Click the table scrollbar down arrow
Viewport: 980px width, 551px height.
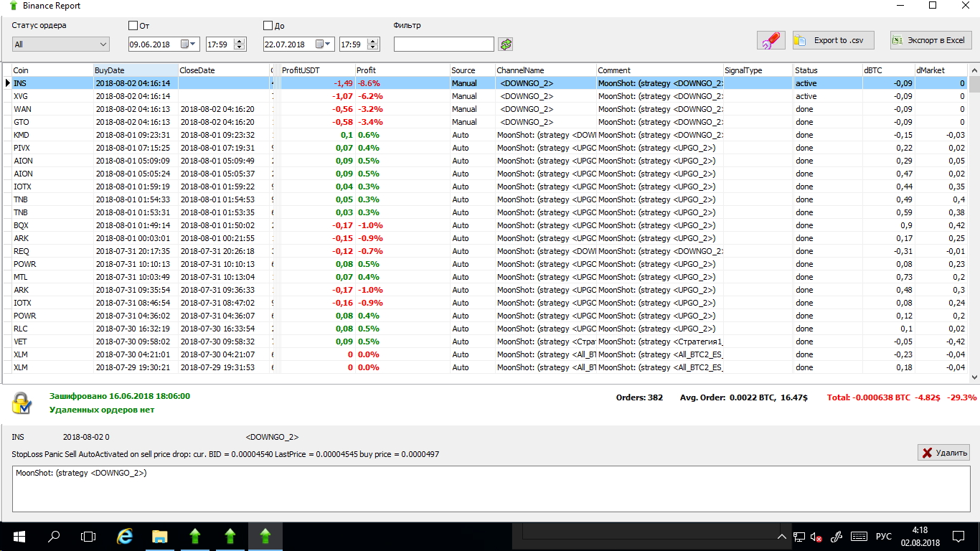974,377
